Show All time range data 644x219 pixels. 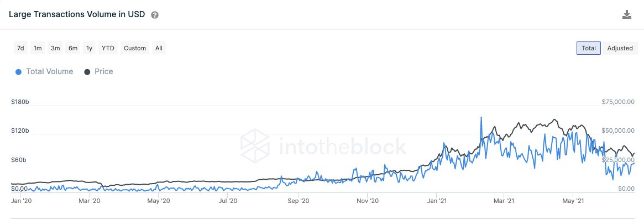[x=159, y=48]
